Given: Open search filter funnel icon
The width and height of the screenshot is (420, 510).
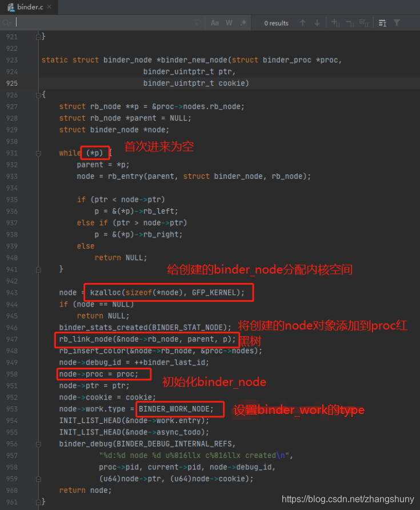Looking at the screenshot, I should (x=397, y=23).
